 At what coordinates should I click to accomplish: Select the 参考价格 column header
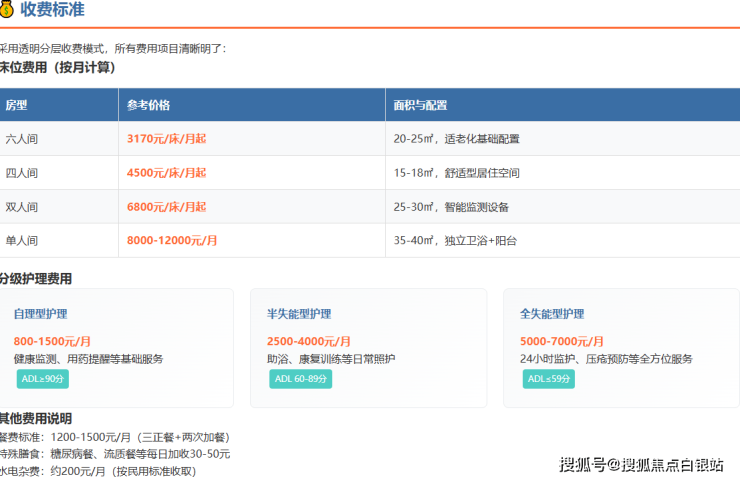point(149,105)
